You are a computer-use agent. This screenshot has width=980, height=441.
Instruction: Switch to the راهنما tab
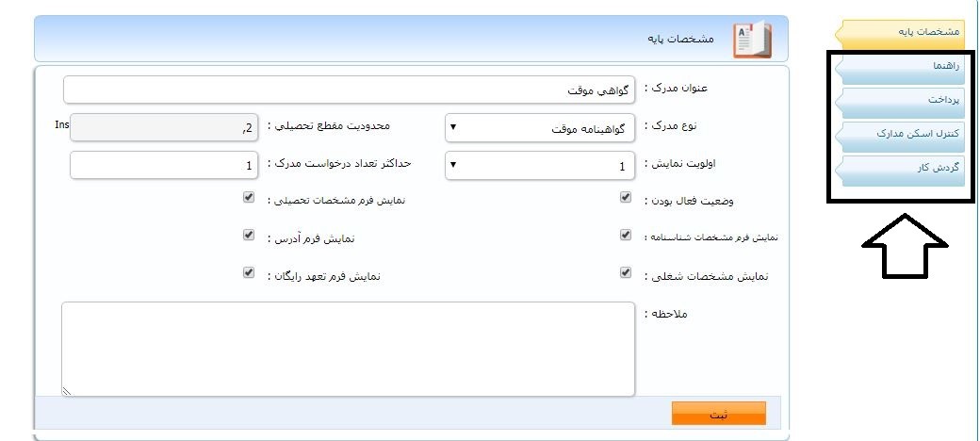pyautogui.click(x=901, y=68)
